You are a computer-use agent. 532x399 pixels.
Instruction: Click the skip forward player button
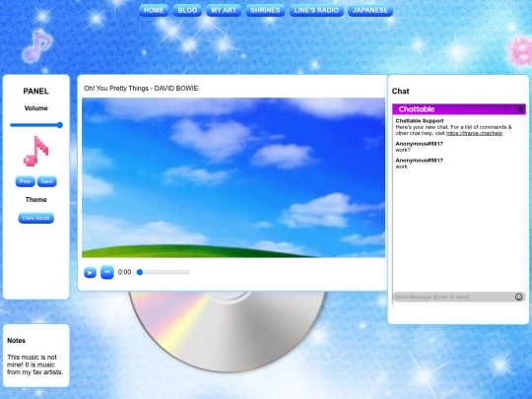pyautogui.click(x=107, y=272)
